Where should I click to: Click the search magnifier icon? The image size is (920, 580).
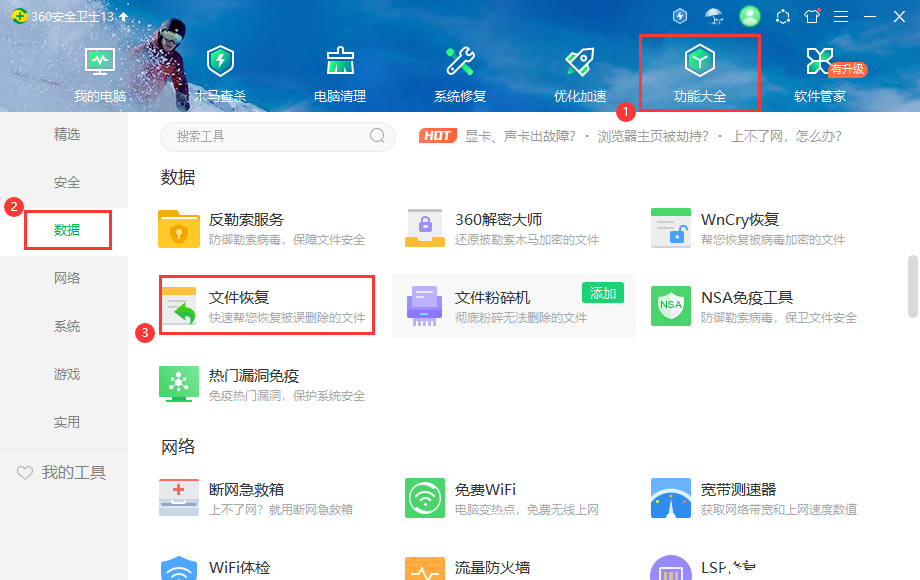378,136
